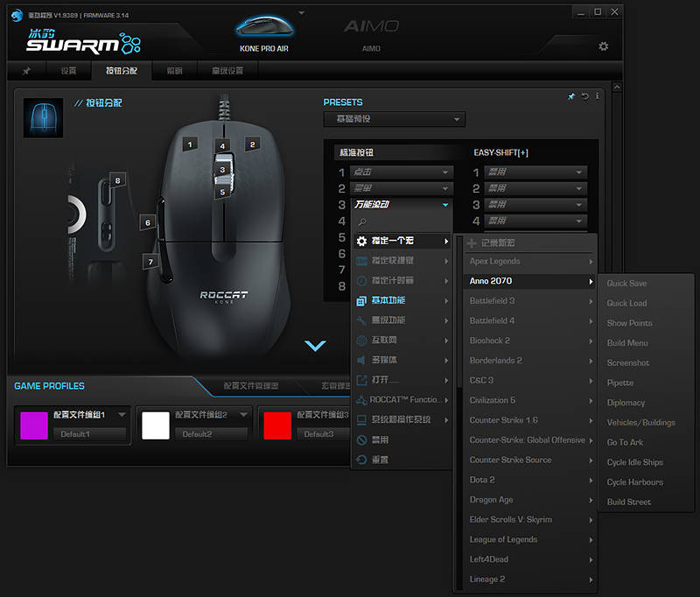Image resolution: width=700 pixels, height=597 pixels.
Task: Open the wrench icon entry 高级功能
Action: [x=402, y=320]
